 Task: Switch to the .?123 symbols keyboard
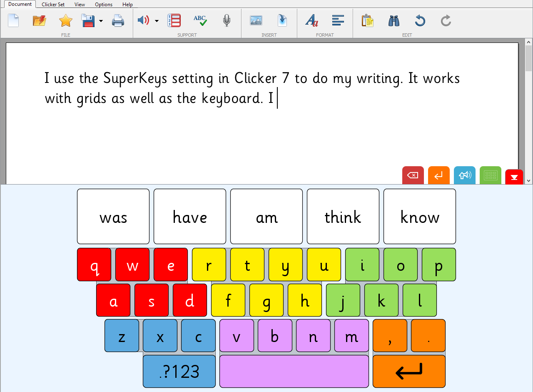pyautogui.click(x=179, y=371)
